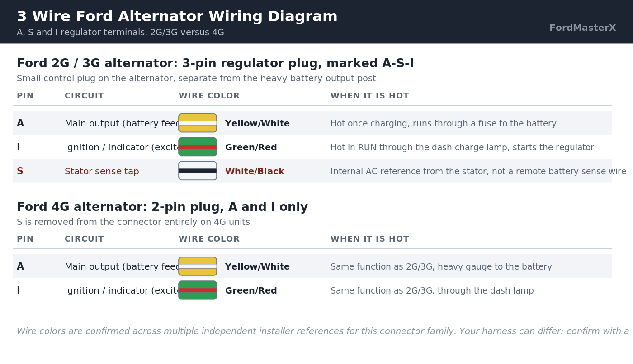Click 'Ignition / indicator' circuit cell in the 2G/3G table
The height and width of the screenshot is (364, 633).
pos(122,148)
